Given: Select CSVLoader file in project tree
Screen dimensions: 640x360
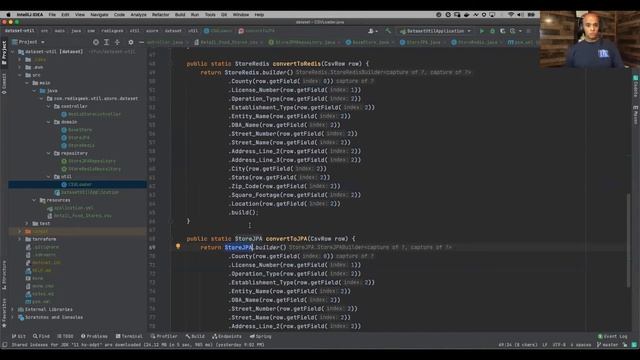Looking at the screenshot, I should point(77,184).
